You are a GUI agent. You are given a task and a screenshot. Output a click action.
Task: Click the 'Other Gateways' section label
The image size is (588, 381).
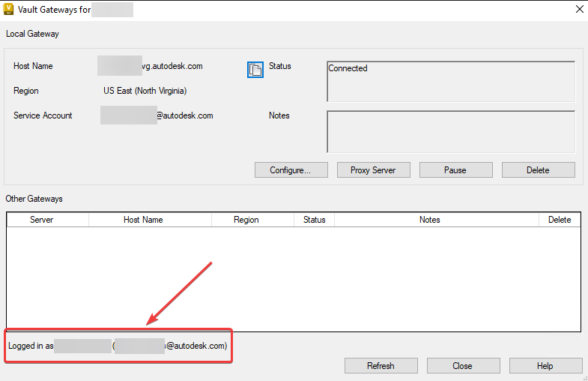click(34, 199)
